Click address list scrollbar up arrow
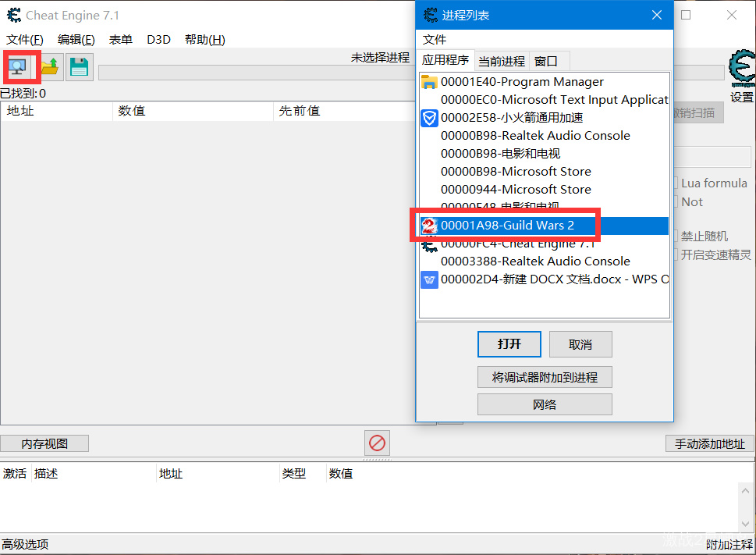Screen dimensions: 756x555 coord(745,491)
